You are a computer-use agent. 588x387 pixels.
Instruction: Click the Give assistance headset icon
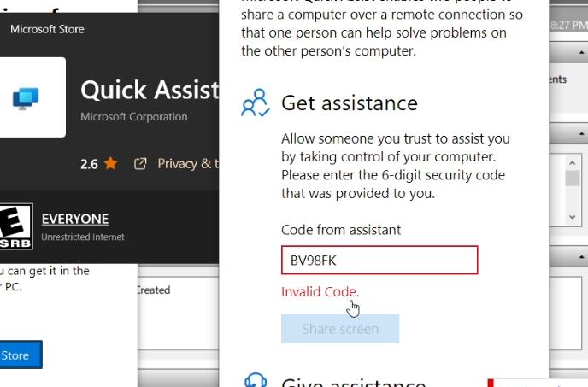[256, 380]
